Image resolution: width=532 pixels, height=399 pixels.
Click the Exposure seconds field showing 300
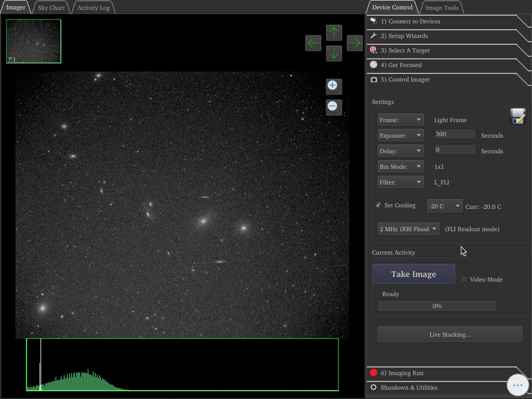[x=455, y=134]
